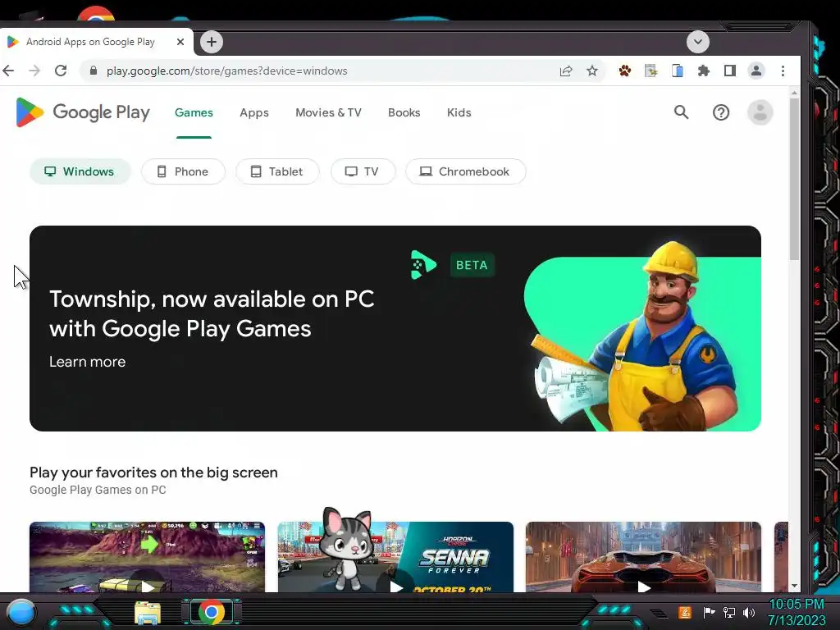The height and width of the screenshot is (630, 840).
Task: Open the Help center question mark icon
Action: pos(720,112)
